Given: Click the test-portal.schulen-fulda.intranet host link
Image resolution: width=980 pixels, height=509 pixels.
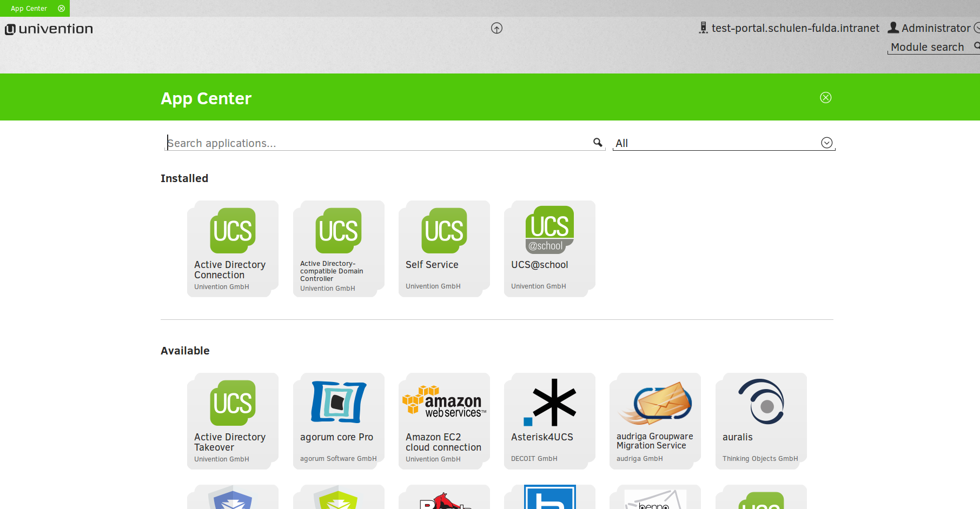Looking at the screenshot, I should (x=794, y=28).
